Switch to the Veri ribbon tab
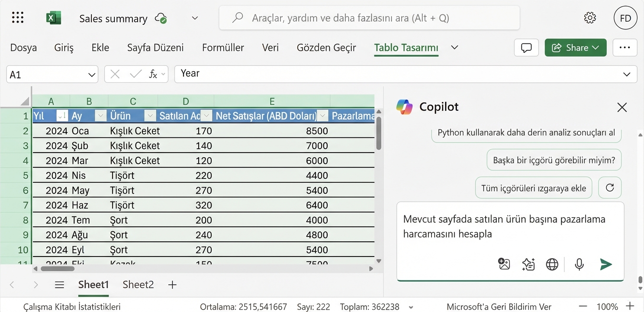This screenshot has width=644, height=312. pyautogui.click(x=270, y=48)
